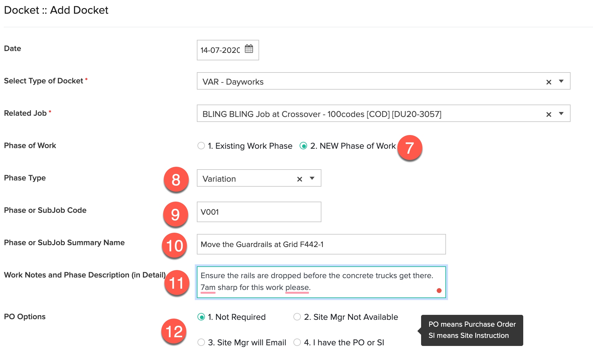Clear the Variation phase type selection
The width and height of the screenshot is (593, 364).
coord(300,179)
